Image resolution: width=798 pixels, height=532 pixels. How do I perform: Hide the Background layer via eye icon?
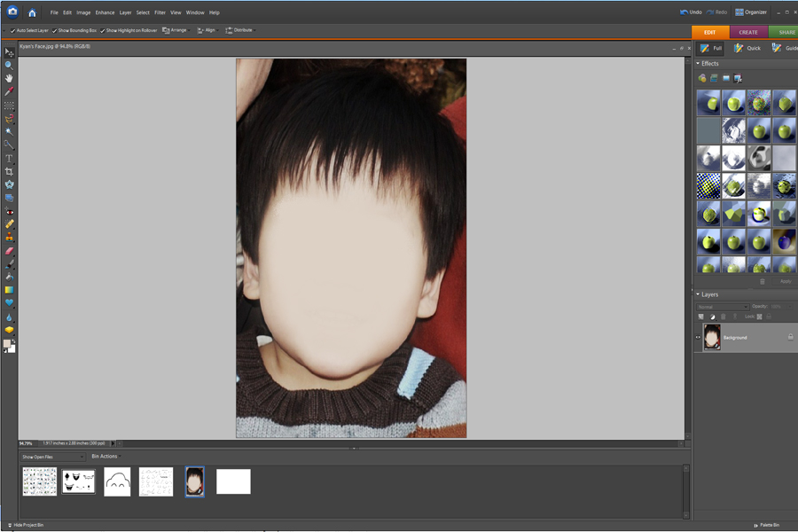point(698,337)
